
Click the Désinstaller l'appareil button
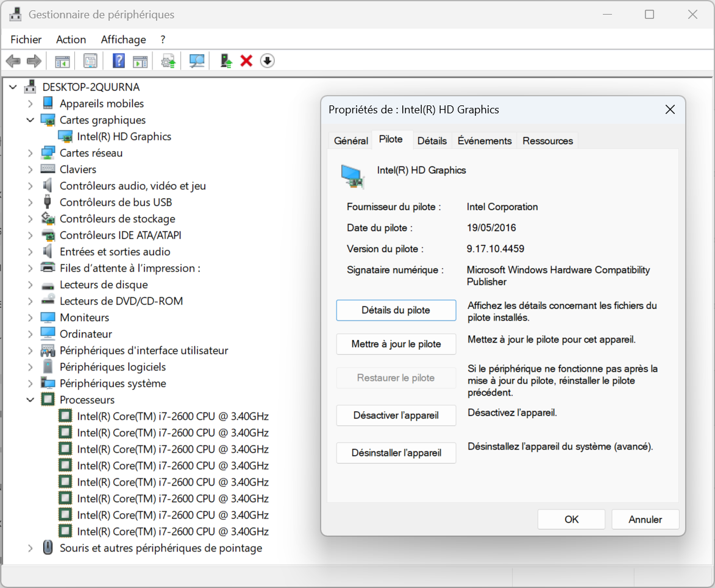pos(396,453)
